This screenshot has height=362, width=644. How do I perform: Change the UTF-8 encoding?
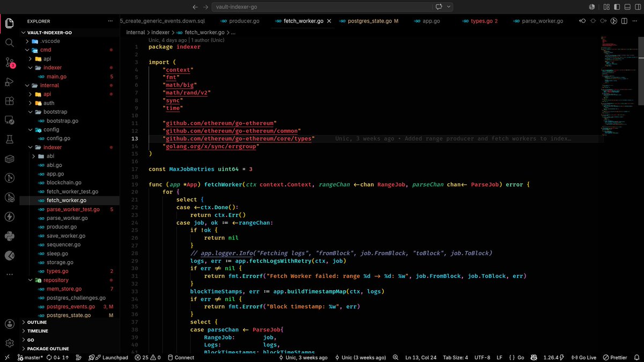482,357
